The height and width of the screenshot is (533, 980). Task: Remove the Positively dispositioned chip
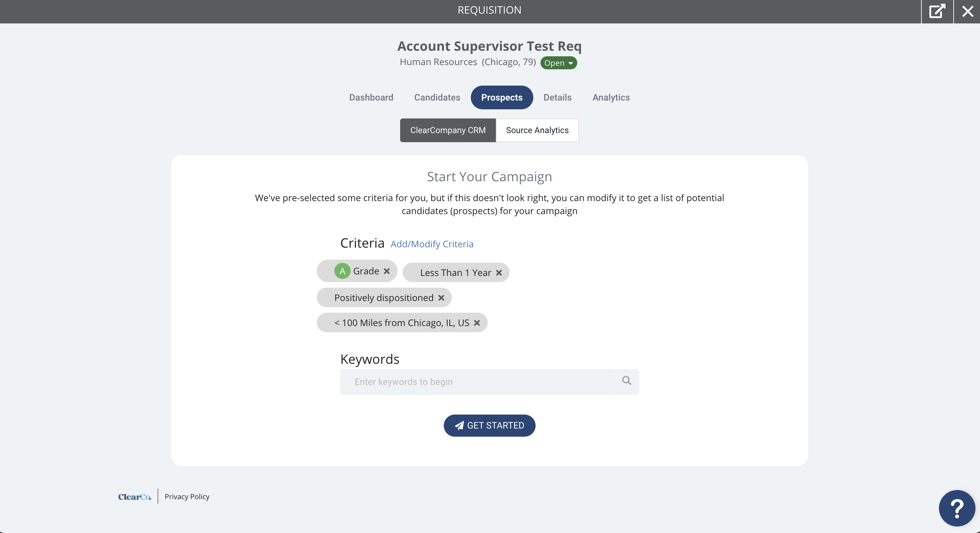pos(441,298)
